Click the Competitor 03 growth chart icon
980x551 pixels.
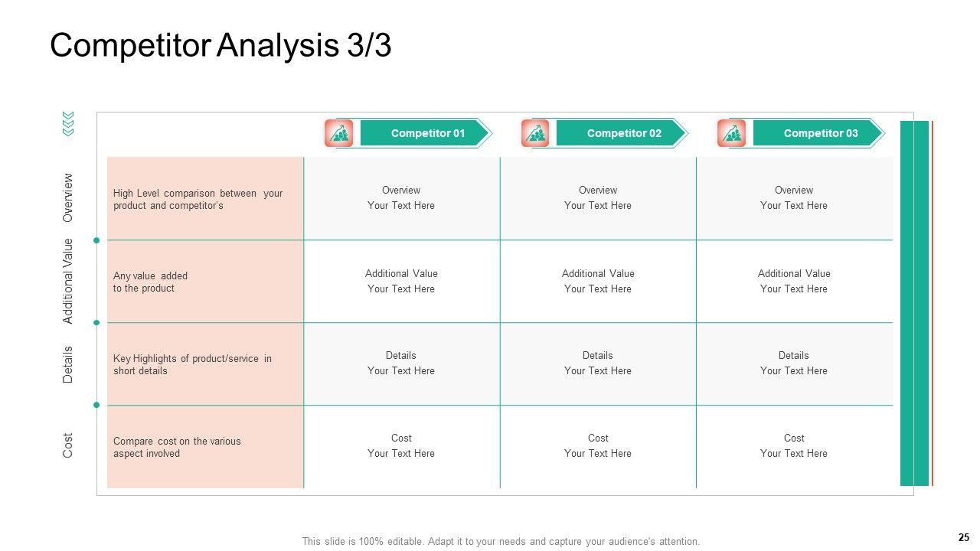tap(732, 133)
